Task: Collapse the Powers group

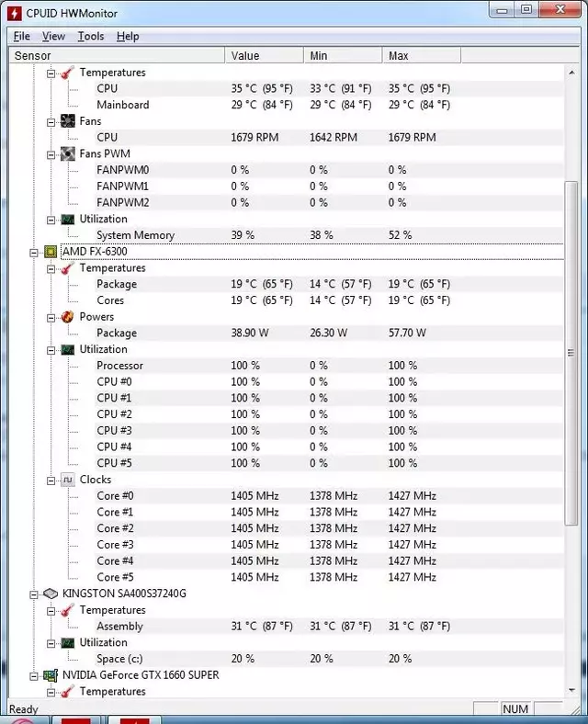Action: pyautogui.click(x=51, y=318)
